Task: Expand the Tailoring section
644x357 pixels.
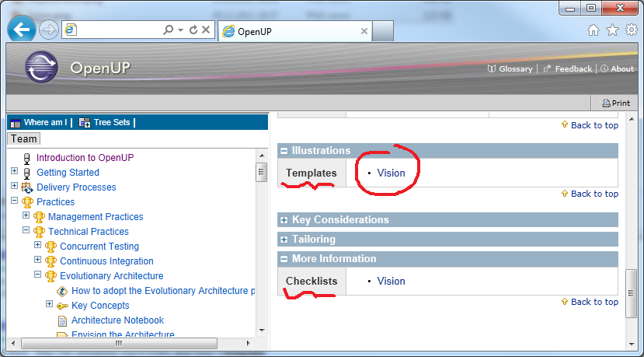Action: coord(284,240)
